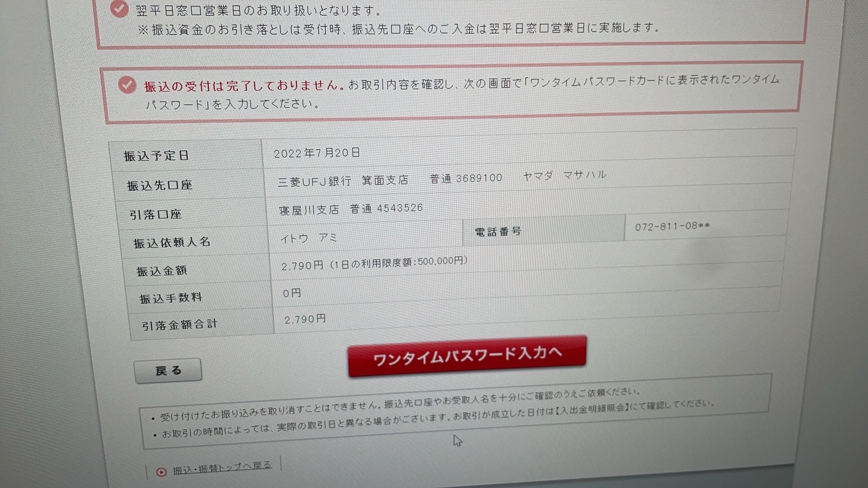Click the 振込手数料 label cell
The height and width of the screenshot is (488, 868).
(x=199, y=297)
